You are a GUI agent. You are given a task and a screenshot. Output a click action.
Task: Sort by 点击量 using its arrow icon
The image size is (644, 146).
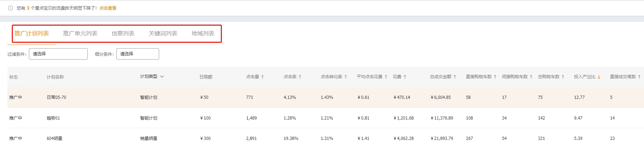(263, 77)
